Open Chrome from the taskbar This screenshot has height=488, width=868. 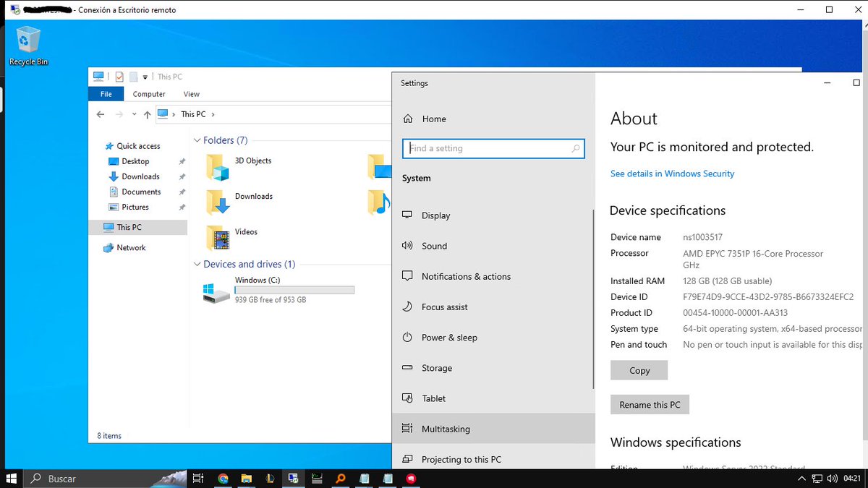point(223,479)
